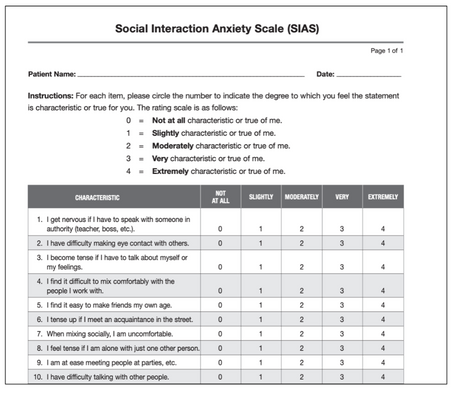Click the MODERATELY column header
Viewport: 454px width, 393px height.
click(x=302, y=197)
